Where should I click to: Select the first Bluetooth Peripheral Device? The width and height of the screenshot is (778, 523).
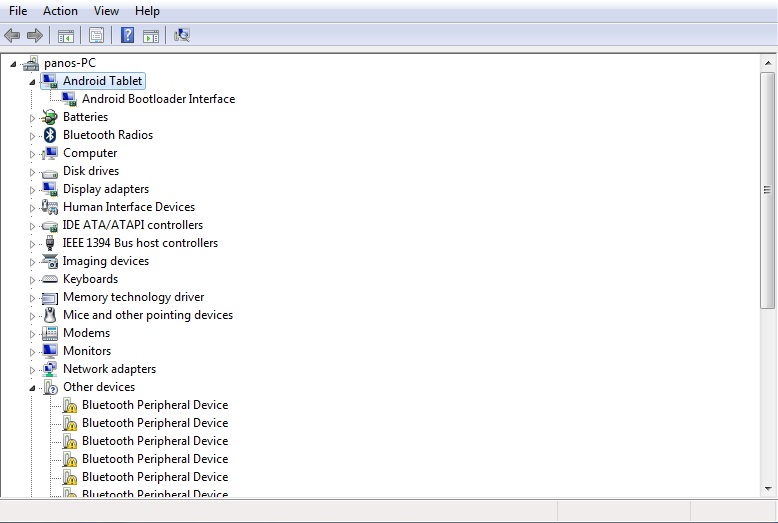[154, 405]
